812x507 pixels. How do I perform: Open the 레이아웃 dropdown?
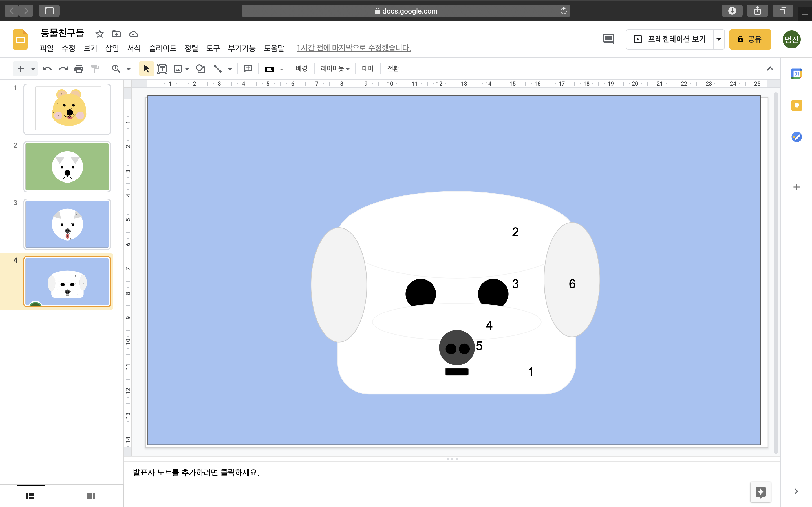click(x=335, y=69)
